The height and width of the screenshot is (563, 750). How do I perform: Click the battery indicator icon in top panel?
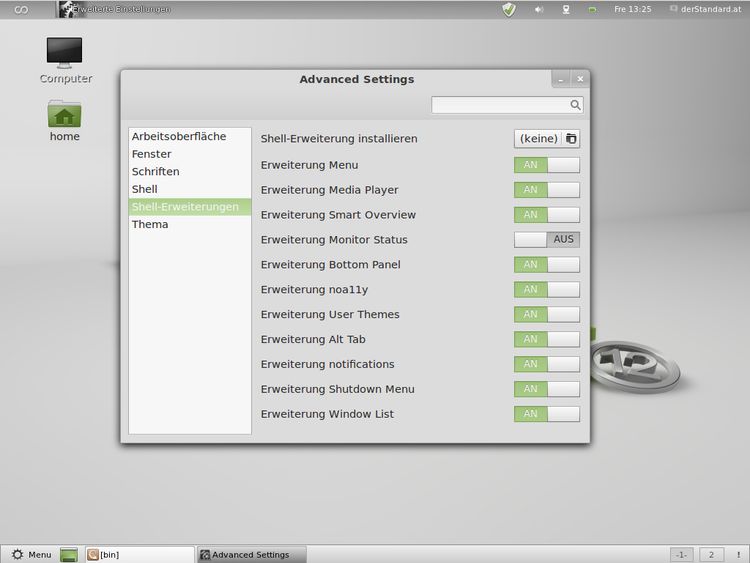pos(592,9)
